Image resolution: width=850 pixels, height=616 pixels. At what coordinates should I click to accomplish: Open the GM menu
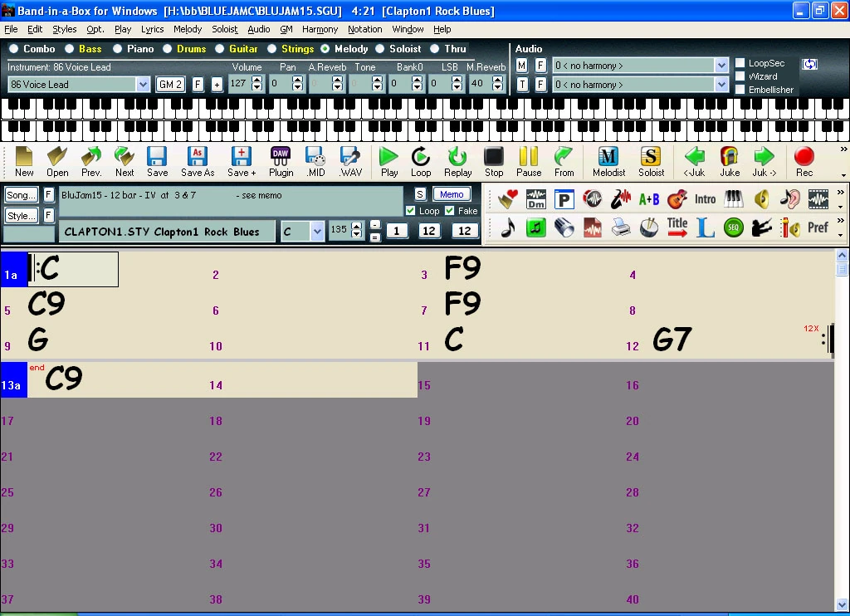click(x=286, y=29)
